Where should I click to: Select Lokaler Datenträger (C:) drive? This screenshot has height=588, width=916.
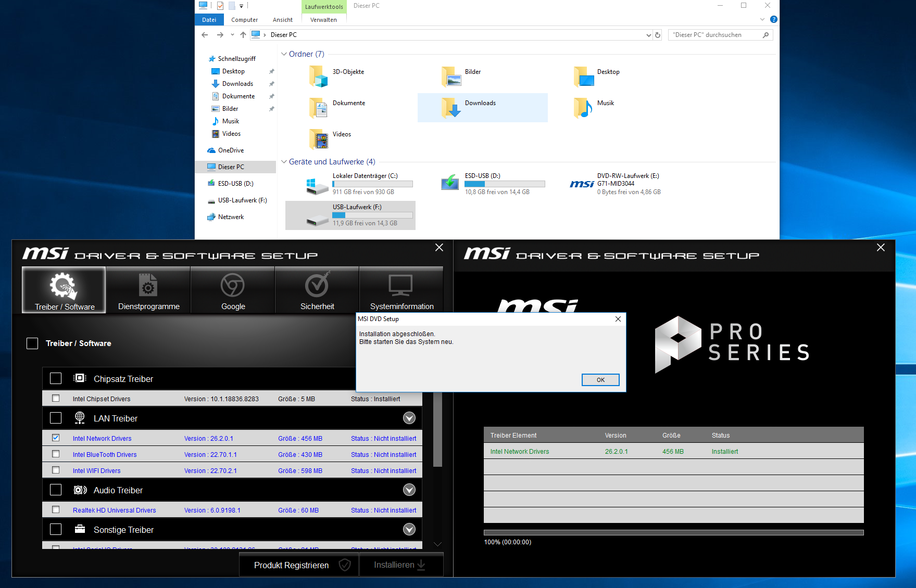(350, 184)
